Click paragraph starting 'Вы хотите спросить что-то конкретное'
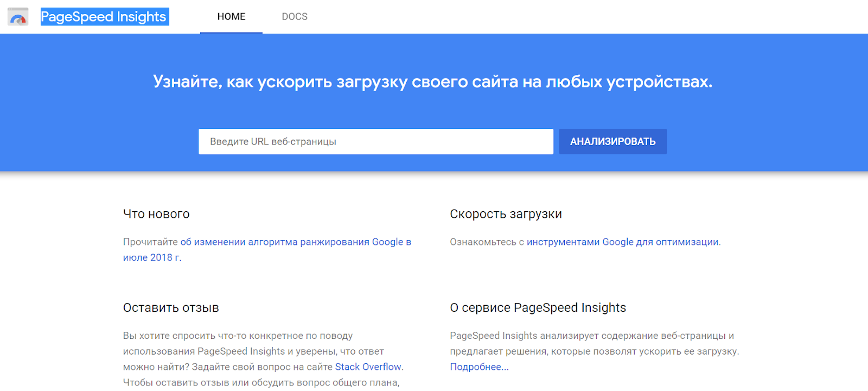The image size is (868, 391). pyautogui.click(x=264, y=359)
